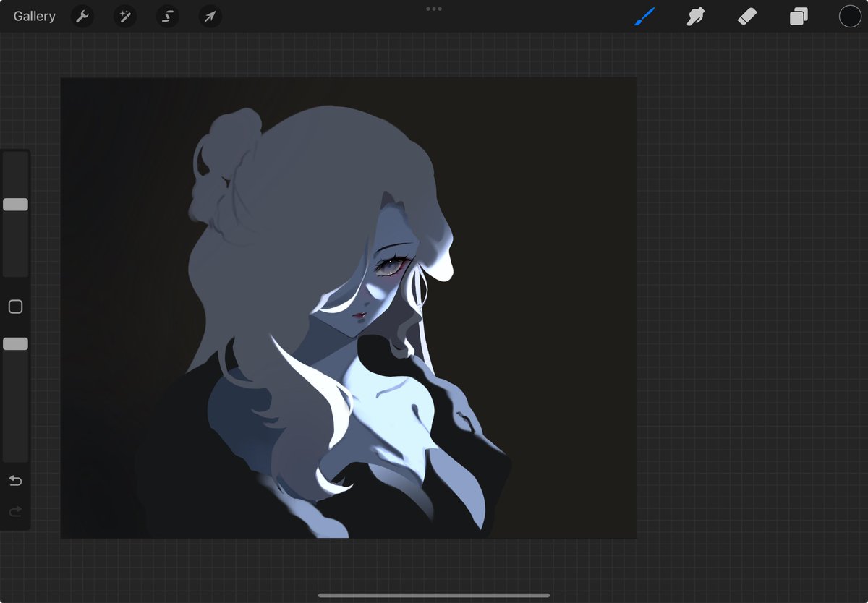Tap the Modify square button in sidebar
This screenshot has height=603, width=868.
point(15,307)
